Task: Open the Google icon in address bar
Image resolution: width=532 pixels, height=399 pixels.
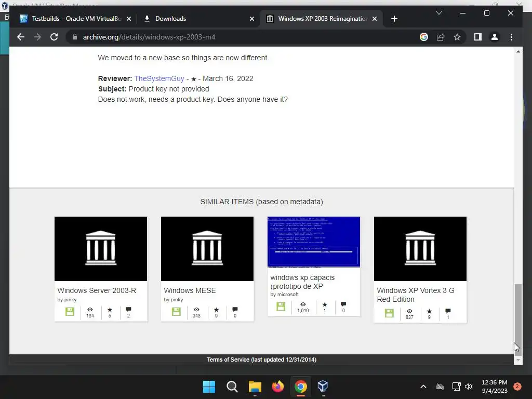Action: pyautogui.click(x=424, y=37)
